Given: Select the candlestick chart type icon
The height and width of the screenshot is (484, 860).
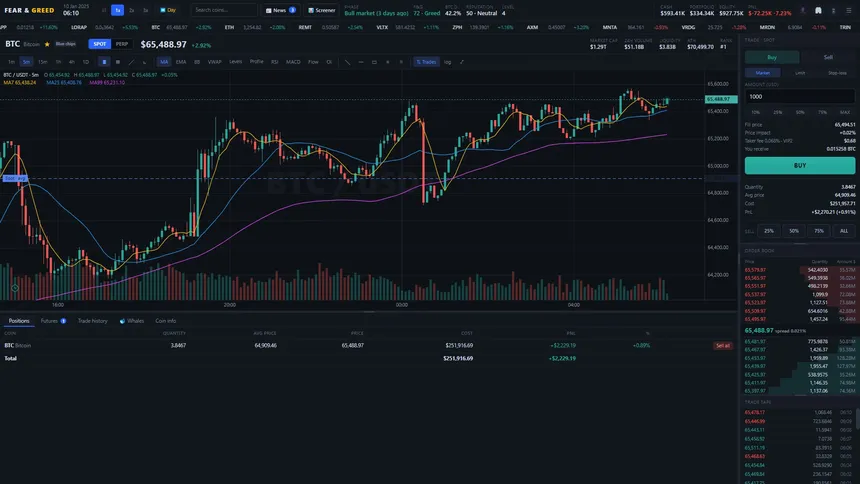Looking at the screenshot, I should (104, 62).
